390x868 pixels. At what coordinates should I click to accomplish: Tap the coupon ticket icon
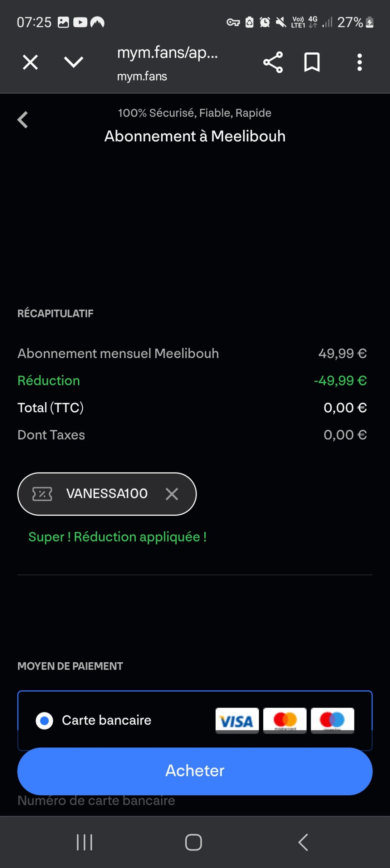pyautogui.click(x=42, y=494)
